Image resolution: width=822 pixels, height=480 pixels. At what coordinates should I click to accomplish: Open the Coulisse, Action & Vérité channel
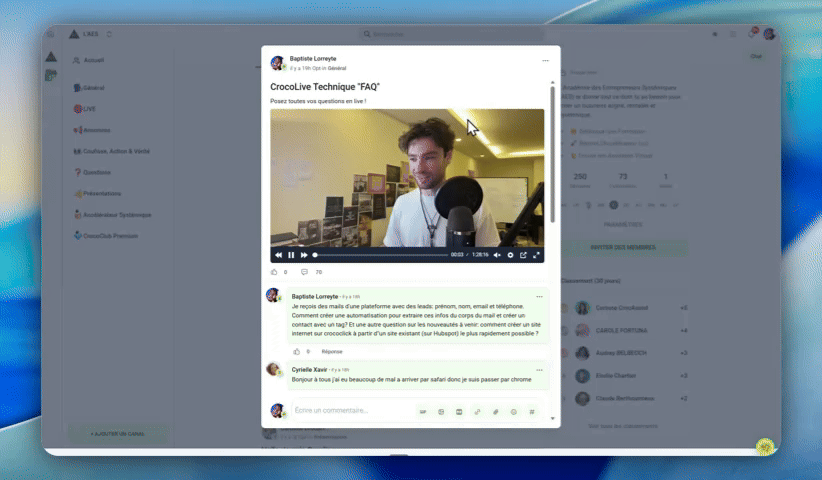point(112,151)
